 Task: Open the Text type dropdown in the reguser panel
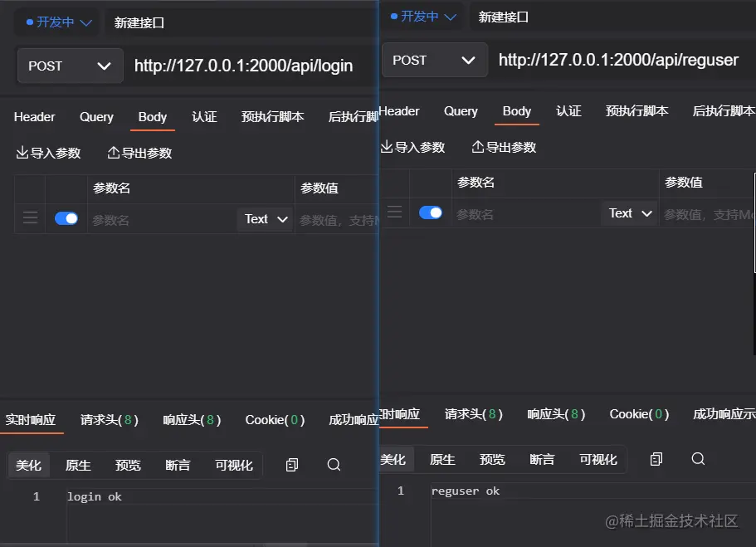point(630,213)
